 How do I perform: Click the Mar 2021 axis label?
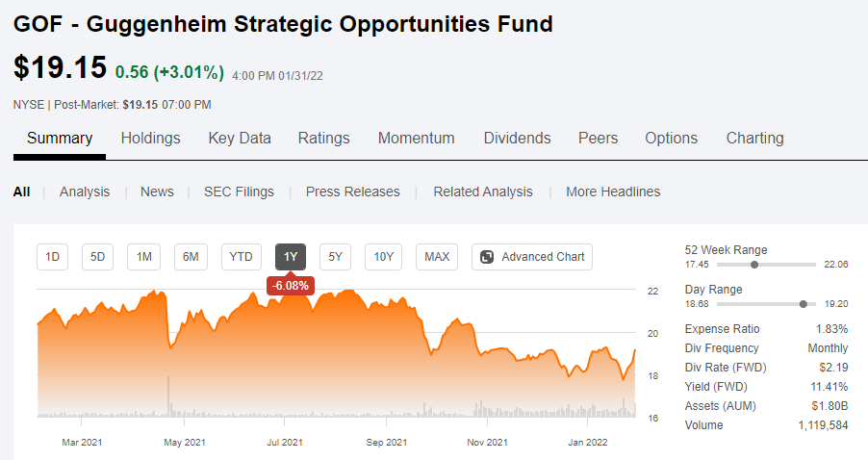point(82,443)
